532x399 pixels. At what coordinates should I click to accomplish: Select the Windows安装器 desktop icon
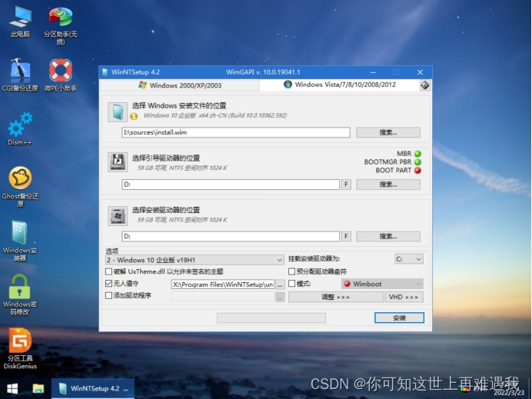click(x=20, y=241)
